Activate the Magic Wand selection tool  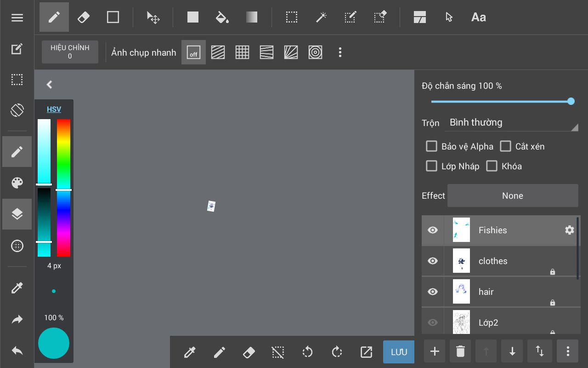tap(321, 17)
